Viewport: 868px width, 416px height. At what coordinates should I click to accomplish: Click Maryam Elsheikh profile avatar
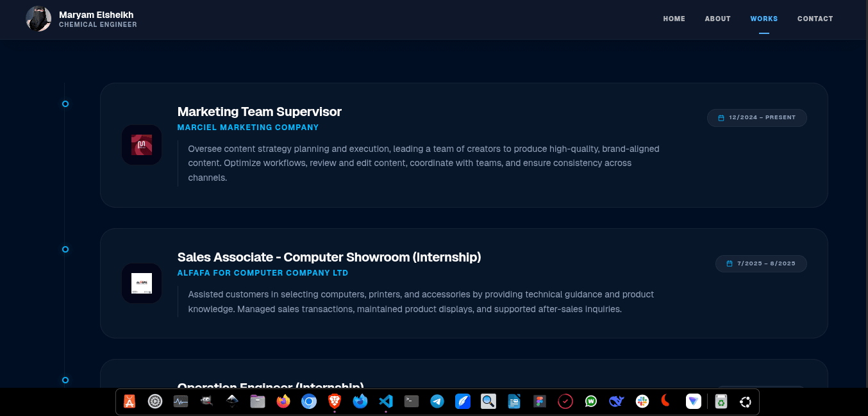click(x=38, y=19)
